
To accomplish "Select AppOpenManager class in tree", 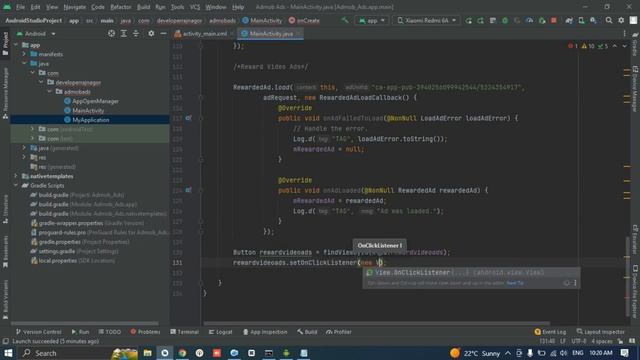I will [x=91, y=101].
